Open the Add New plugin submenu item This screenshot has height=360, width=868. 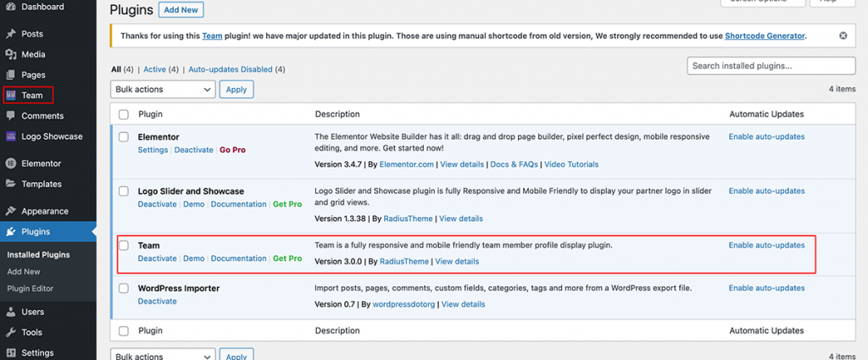[x=23, y=272]
